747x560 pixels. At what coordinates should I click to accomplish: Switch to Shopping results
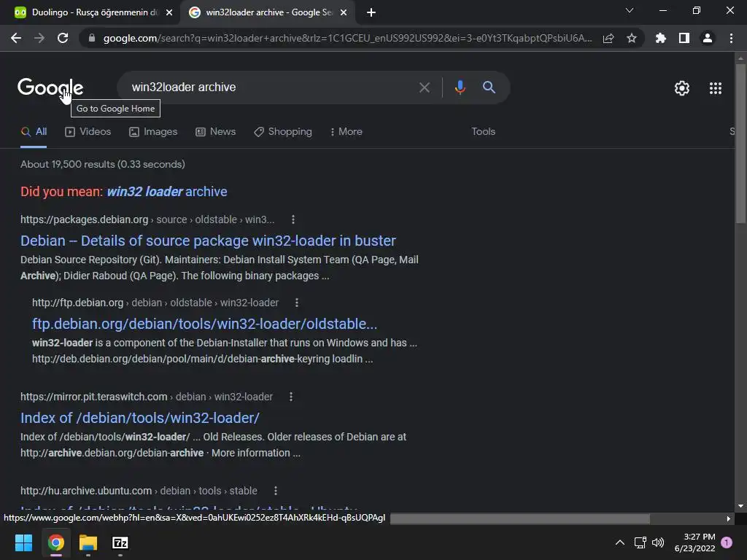pos(283,132)
